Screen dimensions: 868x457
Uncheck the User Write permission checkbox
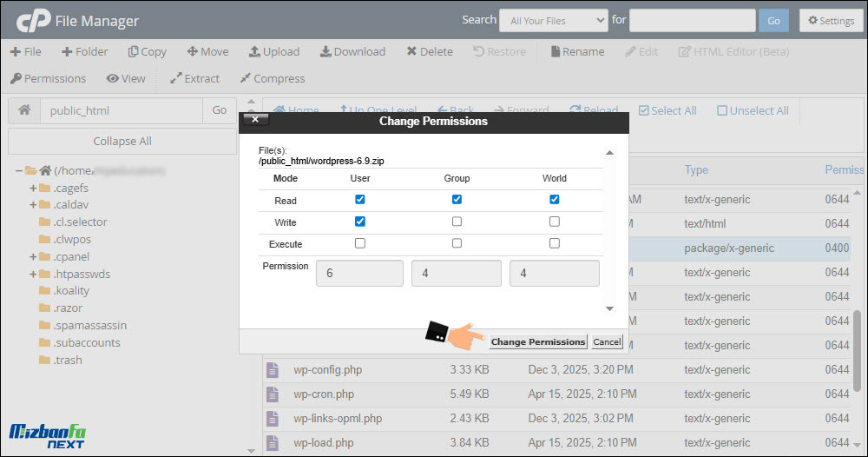point(360,222)
